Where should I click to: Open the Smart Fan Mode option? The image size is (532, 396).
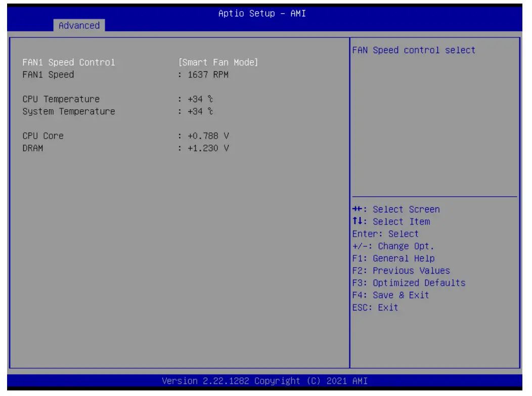[218, 62]
